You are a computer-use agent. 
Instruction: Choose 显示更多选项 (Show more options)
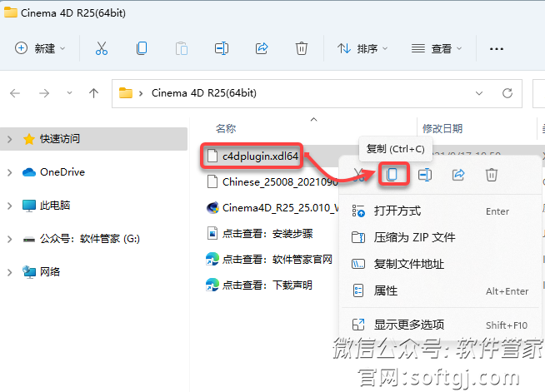(409, 324)
